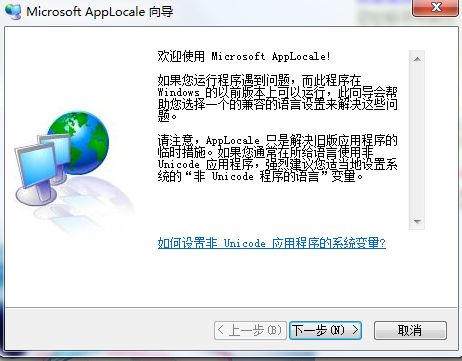
Task: Click the scroll down arrow of the text box
Action: pos(417,221)
